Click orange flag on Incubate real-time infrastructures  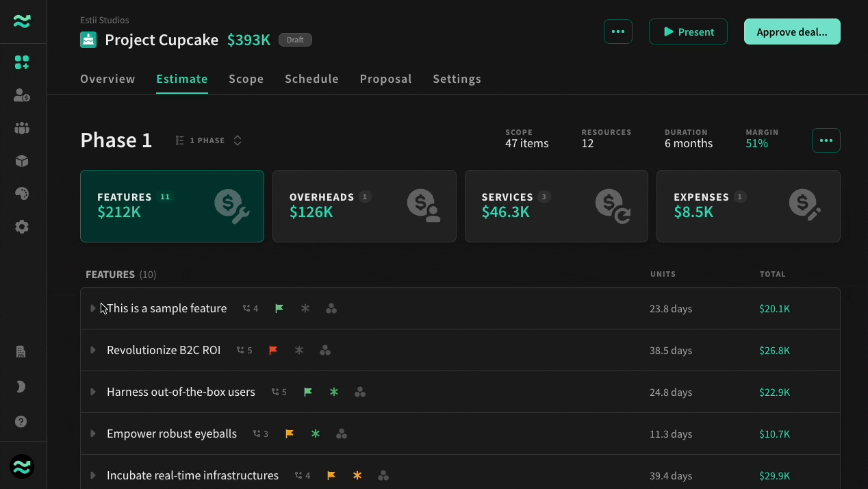[x=331, y=476]
